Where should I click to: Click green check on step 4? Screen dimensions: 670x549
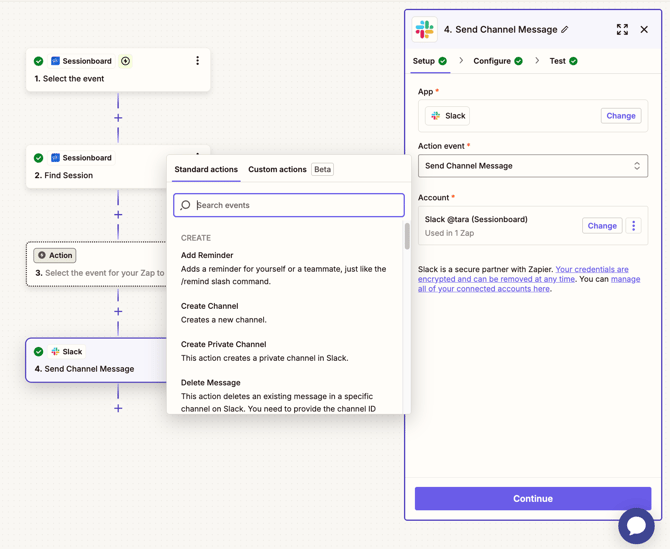click(38, 352)
